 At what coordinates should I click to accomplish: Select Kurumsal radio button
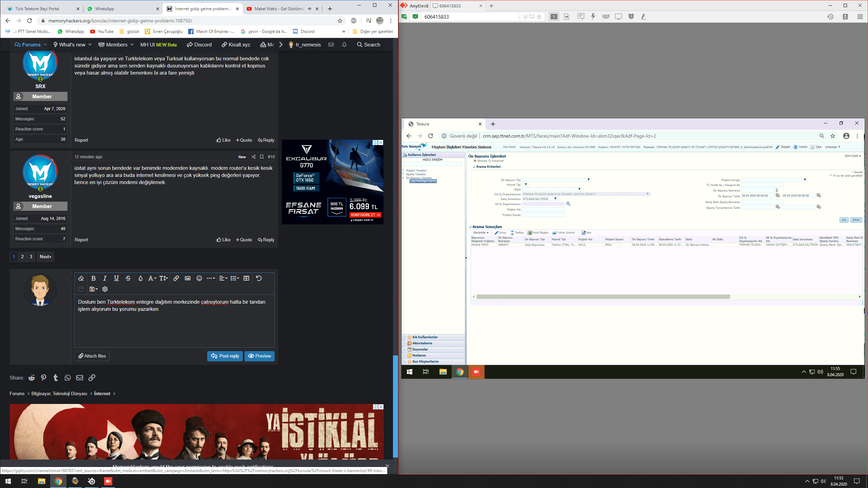pyautogui.click(x=490, y=161)
